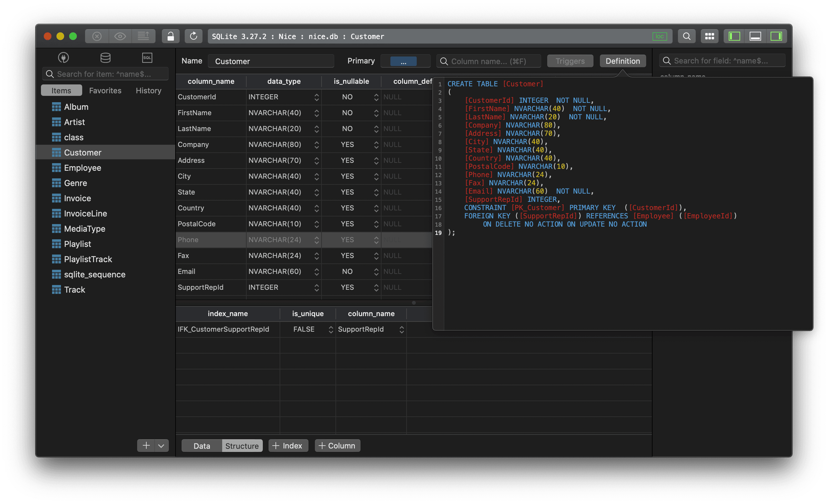The height and width of the screenshot is (504, 836).
Task: Open the SQL query icon in sidebar
Action: (147, 58)
